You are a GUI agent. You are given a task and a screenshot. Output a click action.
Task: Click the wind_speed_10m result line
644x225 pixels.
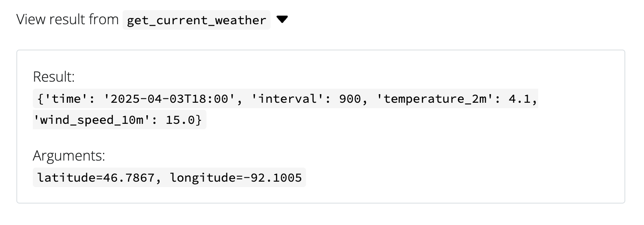[119, 120]
